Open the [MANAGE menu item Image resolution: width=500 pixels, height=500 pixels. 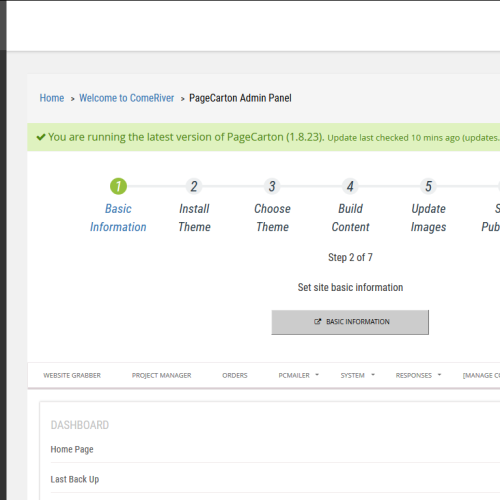point(481,375)
